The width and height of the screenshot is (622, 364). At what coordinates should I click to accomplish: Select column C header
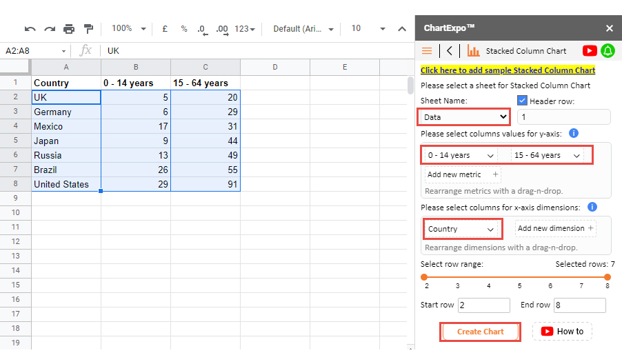[205, 67]
